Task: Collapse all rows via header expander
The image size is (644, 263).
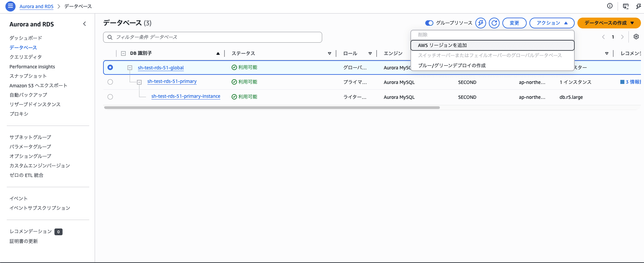Action: [x=123, y=53]
